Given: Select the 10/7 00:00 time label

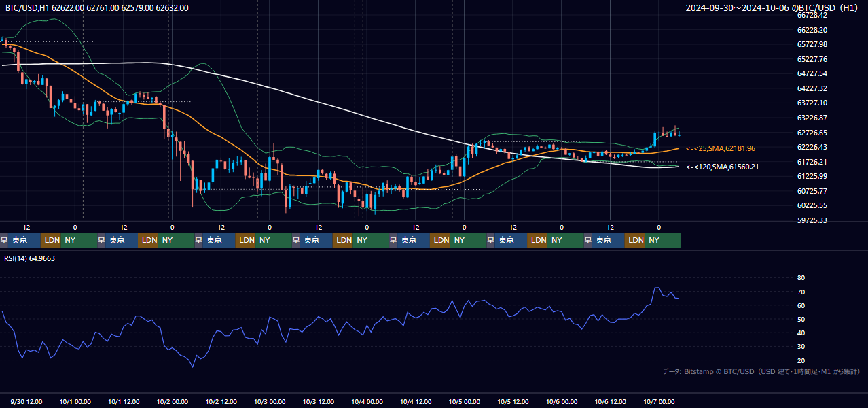Looking at the screenshot, I should click(x=659, y=401).
